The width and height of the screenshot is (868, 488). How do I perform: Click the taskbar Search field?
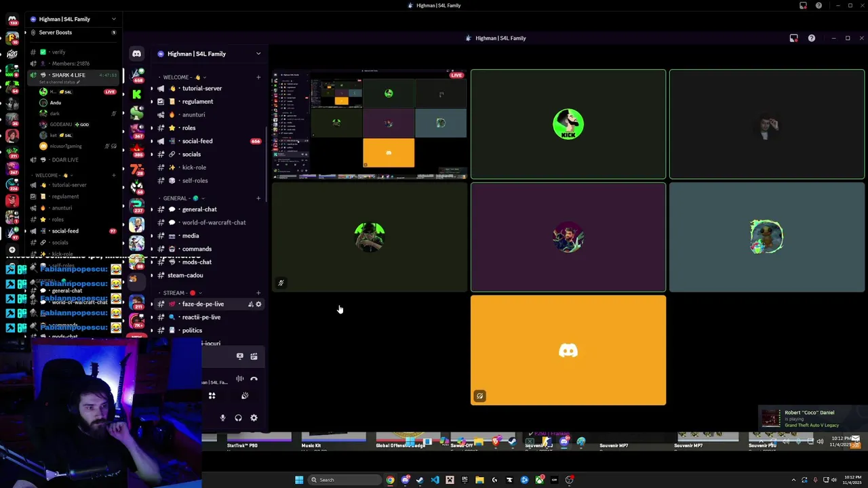click(344, 480)
